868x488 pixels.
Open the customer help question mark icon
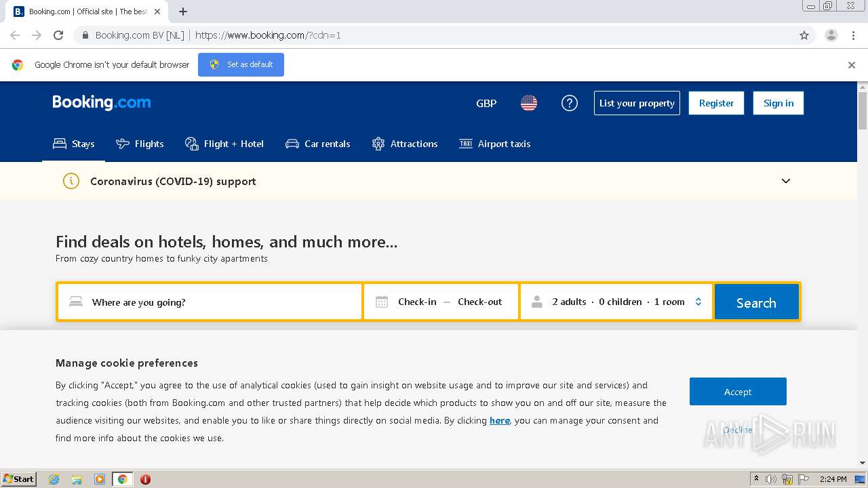pos(570,103)
